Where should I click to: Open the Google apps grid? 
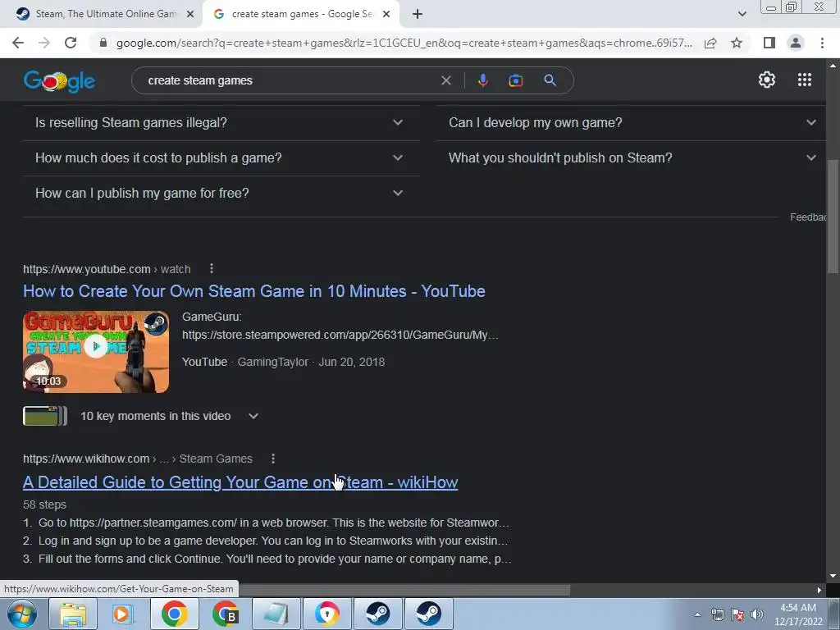pyautogui.click(x=804, y=80)
